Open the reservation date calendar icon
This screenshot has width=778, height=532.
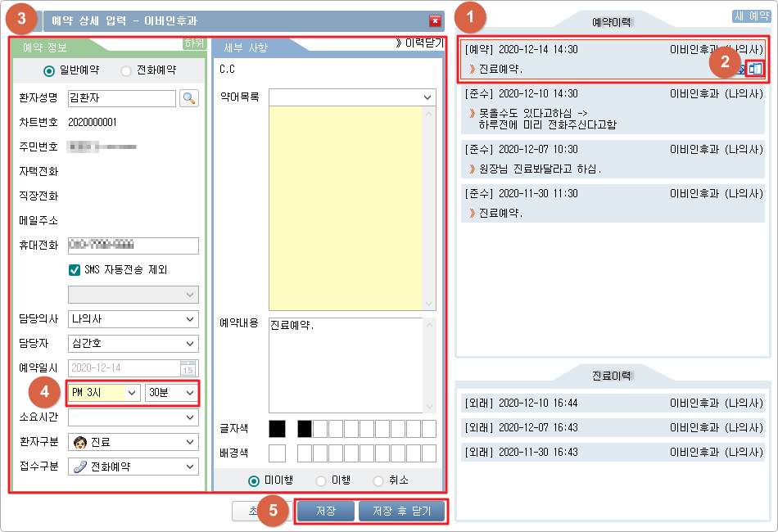pos(188,367)
